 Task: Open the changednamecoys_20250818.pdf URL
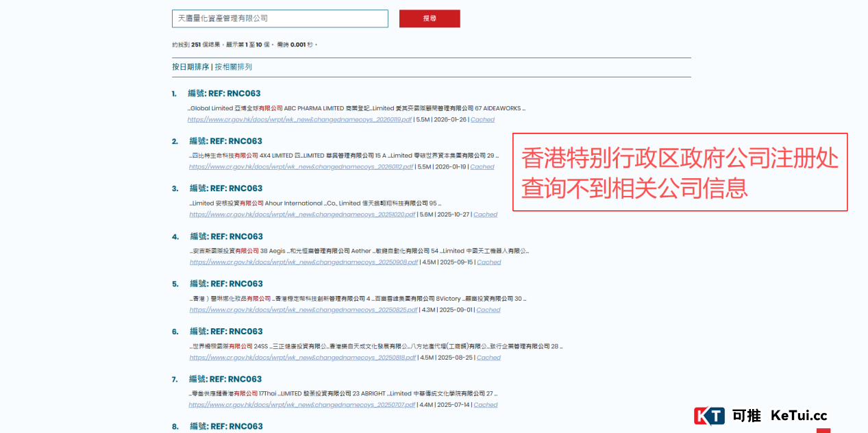(303, 357)
